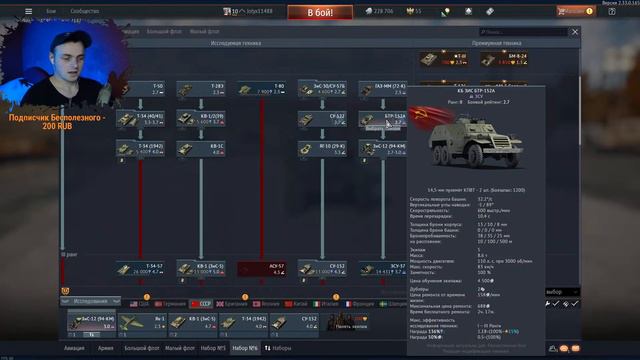
Task: Select ГАЗ-ММ (72-К) vehicle card
Action: pyautogui.click(x=383, y=89)
